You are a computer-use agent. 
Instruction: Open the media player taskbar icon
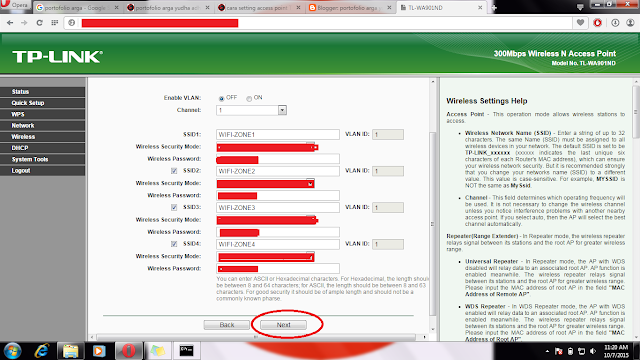[99, 351]
